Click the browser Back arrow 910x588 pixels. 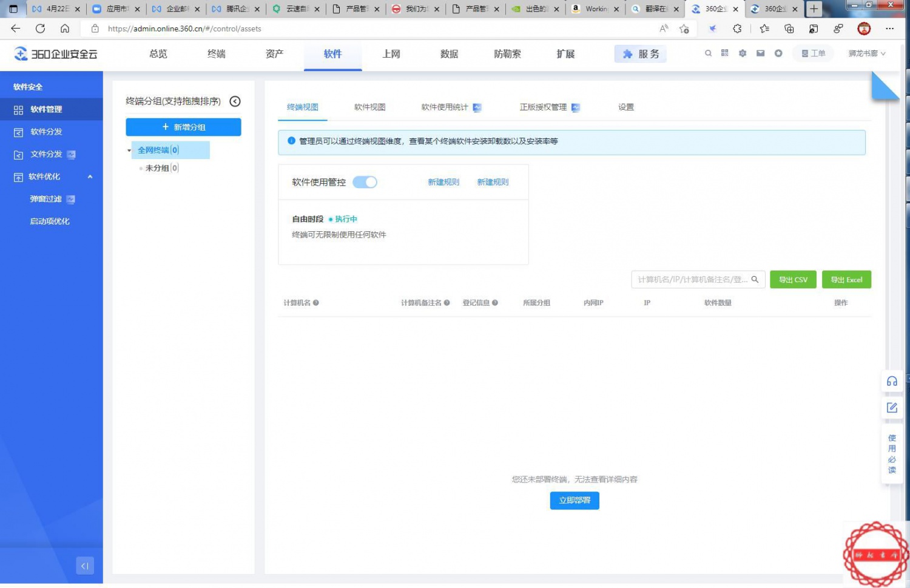(16, 29)
